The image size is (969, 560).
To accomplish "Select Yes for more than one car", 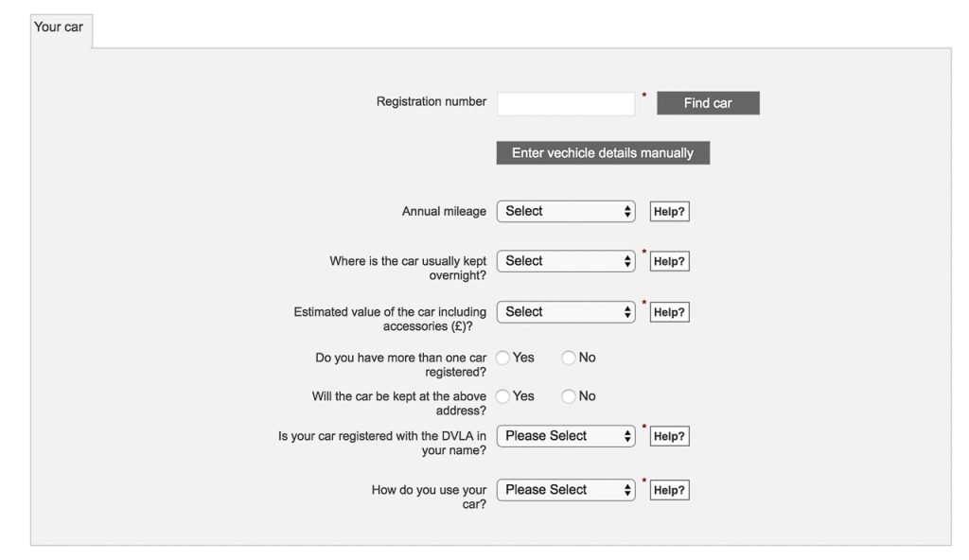I will pyautogui.click(x=503, y=358).
